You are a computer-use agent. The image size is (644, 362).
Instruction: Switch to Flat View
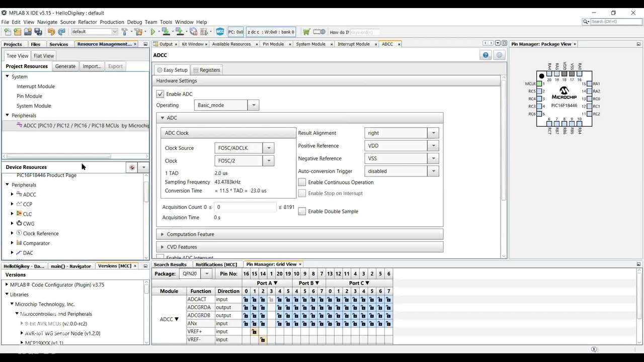[x=44, y=56]
